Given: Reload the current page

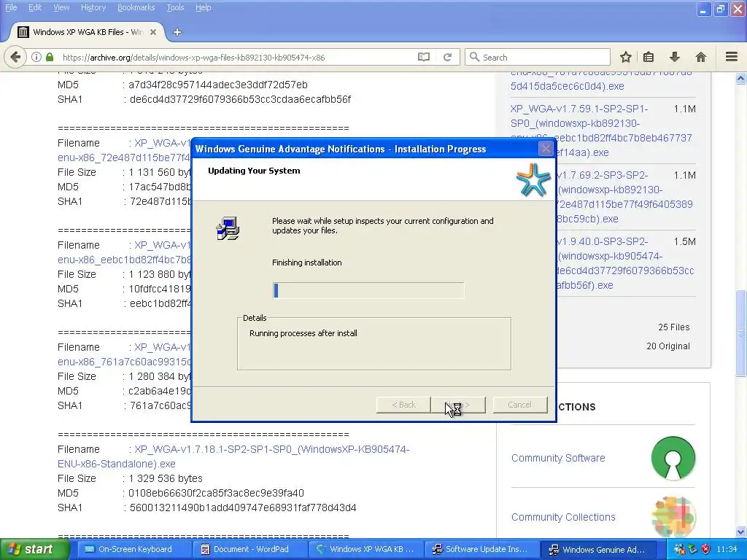Looking at the screenshot, I should (x=447, y=57).
